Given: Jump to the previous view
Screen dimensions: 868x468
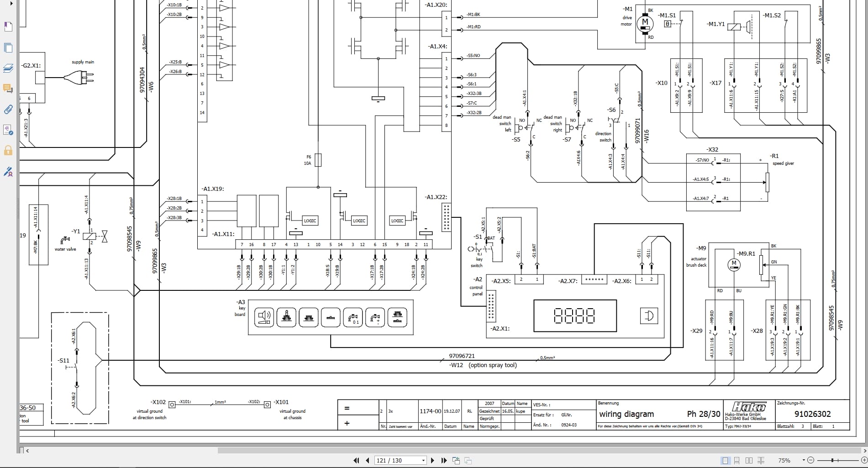Looking at the screenshot, I should tap(456, 460).
